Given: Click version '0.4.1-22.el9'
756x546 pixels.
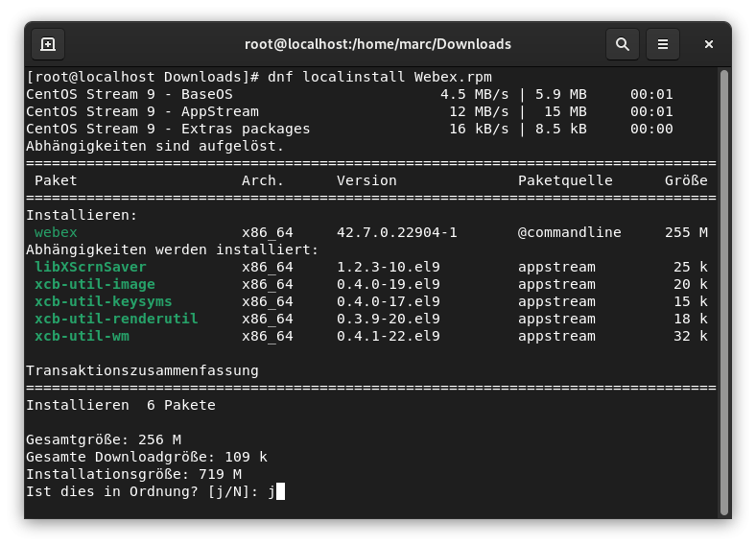Looking at the screenshot, I should pyautogui.click(x=389, y=336).
